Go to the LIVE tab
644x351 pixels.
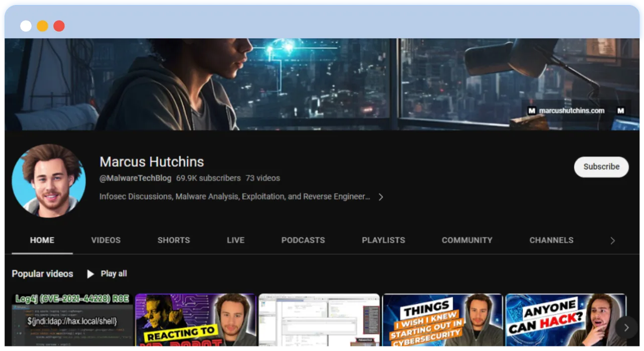point(235,240)
